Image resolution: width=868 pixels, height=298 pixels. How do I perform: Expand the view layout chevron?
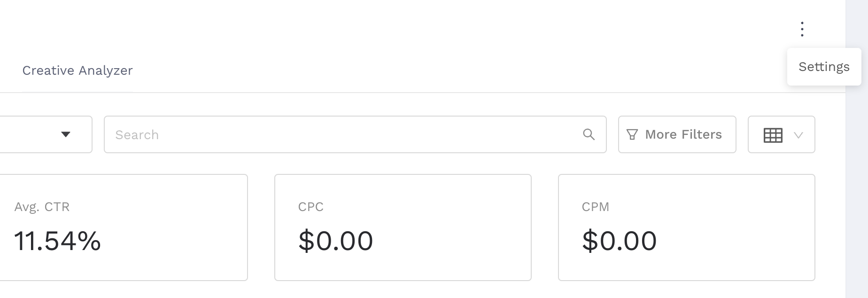798,135
